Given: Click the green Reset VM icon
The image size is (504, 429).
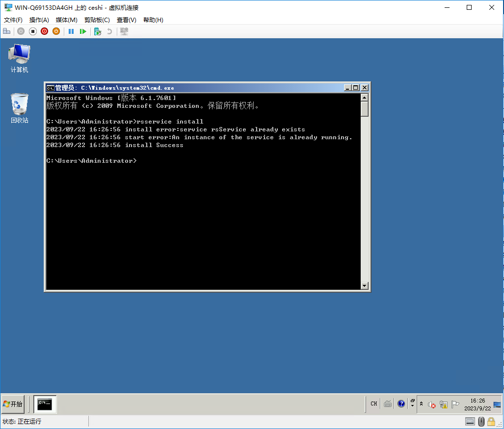Looking at the screenshot, I should pyautogui.click(x=83, y=31).
